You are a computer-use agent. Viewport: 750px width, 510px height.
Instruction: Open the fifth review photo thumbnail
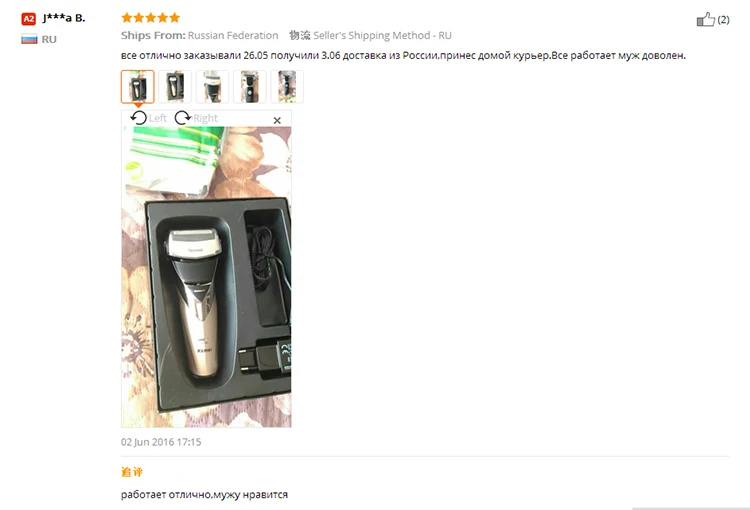click(x=287, y=87)
